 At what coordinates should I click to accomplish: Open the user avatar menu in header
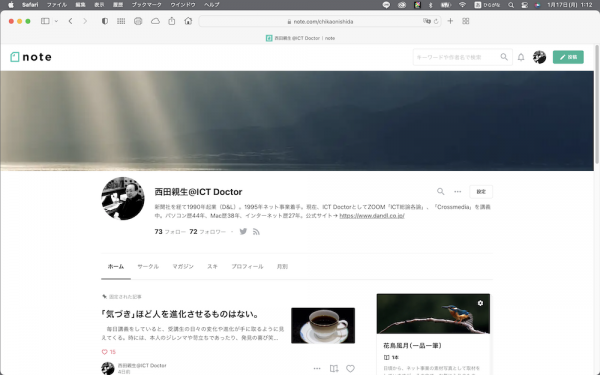point(539,57)
